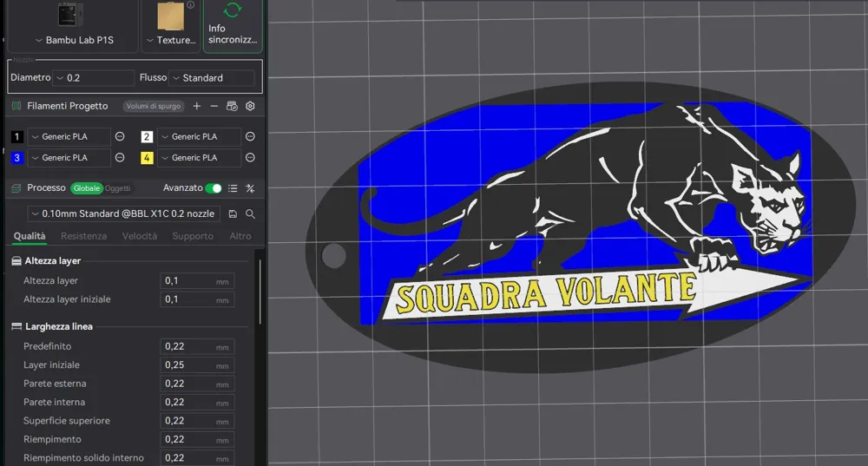Switch to the Altro tab

pyautogui.click(x=240, y=236)
